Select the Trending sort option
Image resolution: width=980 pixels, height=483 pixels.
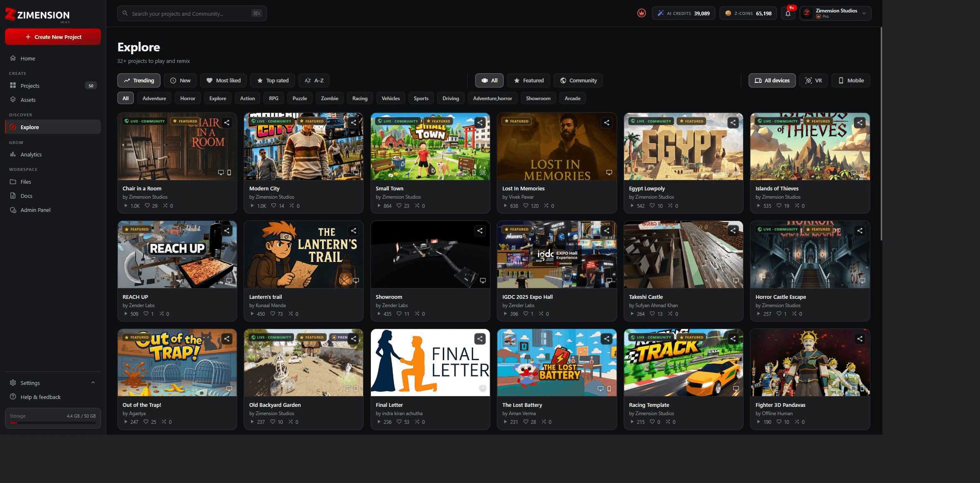[139, 80]
